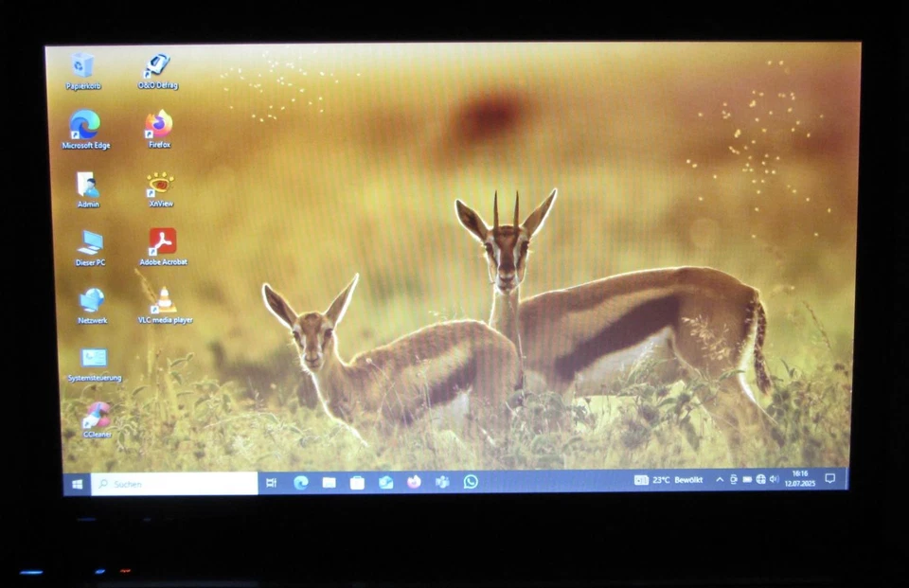Open Adobe Acrobat
The height and width of the screenshot is (588, 909).
point(161,241)
